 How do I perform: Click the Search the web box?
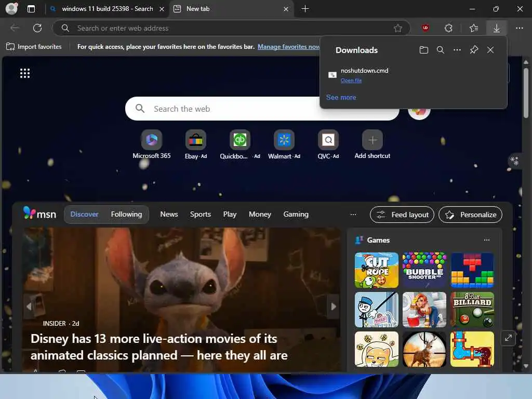262,109
